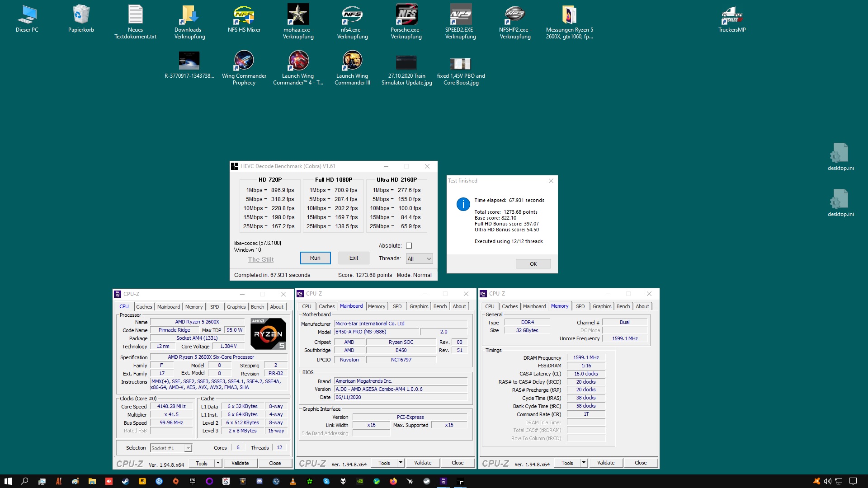Select the SPEED2.EXE shortcut icon

[x=461, y=23]
